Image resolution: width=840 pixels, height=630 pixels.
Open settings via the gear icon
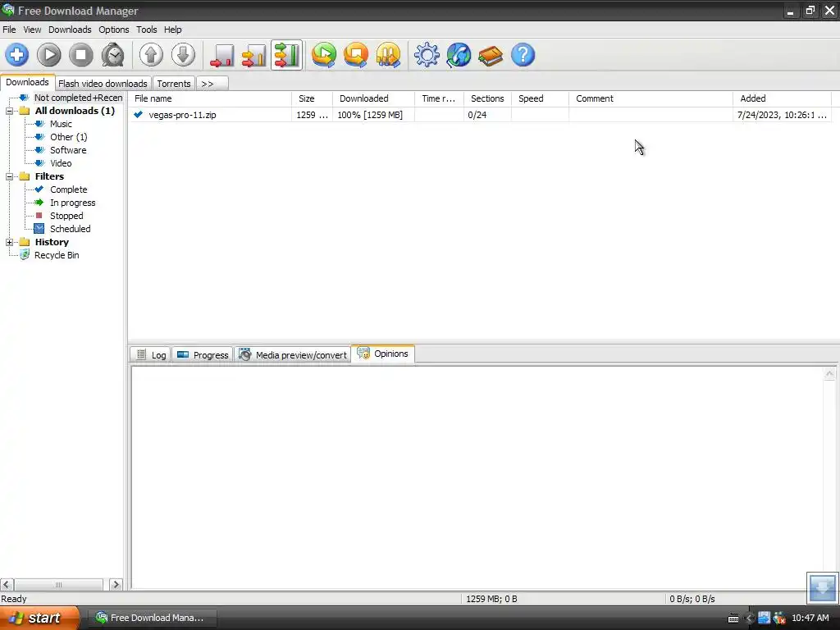point(427,55)
